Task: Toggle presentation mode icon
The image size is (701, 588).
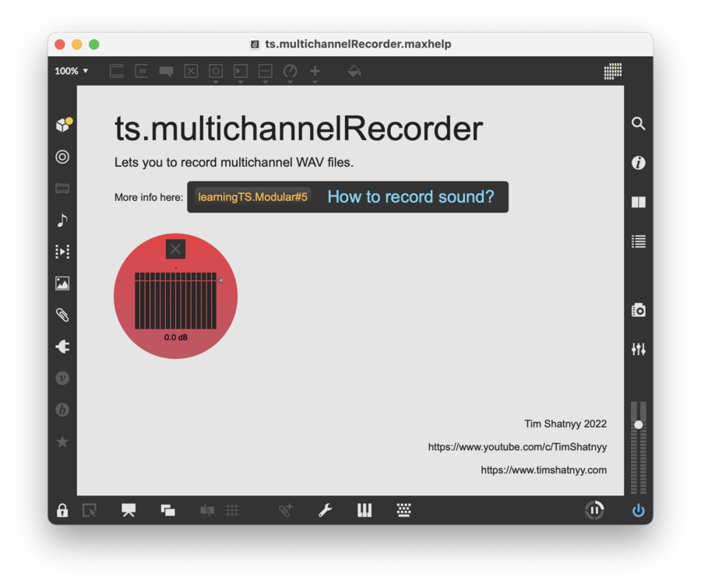Action: (x=129, y=510)
